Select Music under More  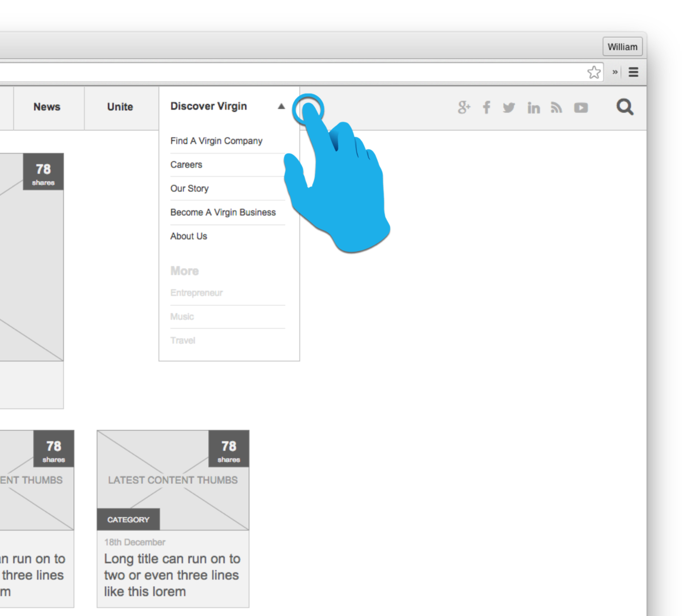pos(182,316)
